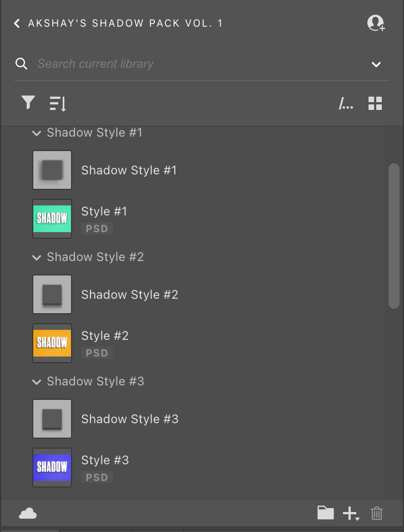Select the green Style #1 PSD thumbnail
This screenshot has width=404, height=532.
52,219
